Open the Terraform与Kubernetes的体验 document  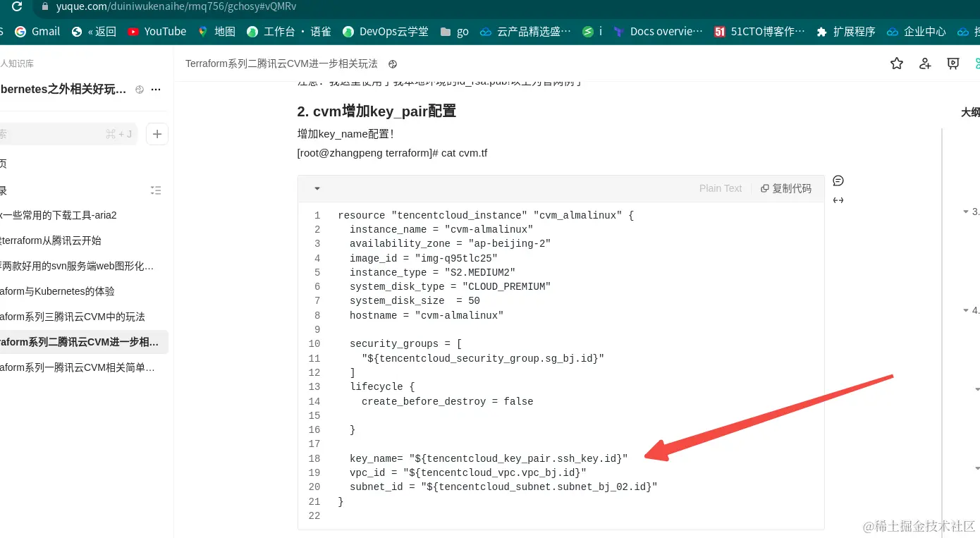coord(57,291)
